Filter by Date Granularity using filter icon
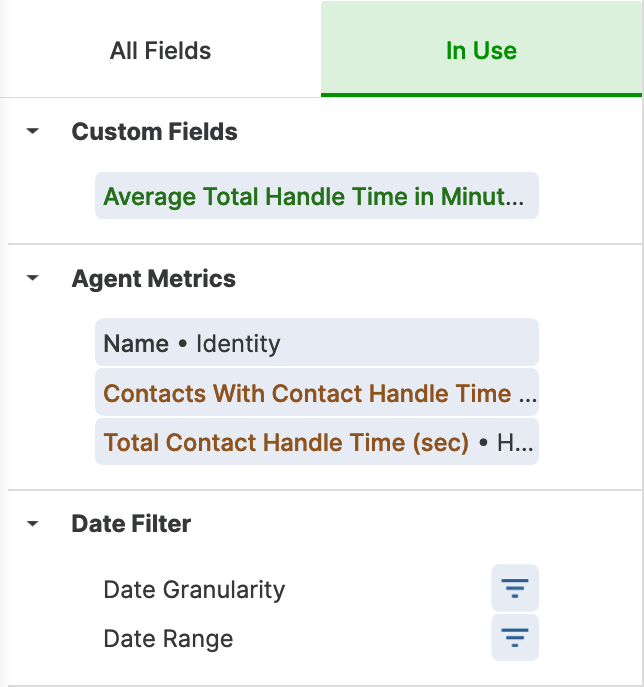This screenshot has width=644, height=687. pyautogui.click(x=515, y=588)
